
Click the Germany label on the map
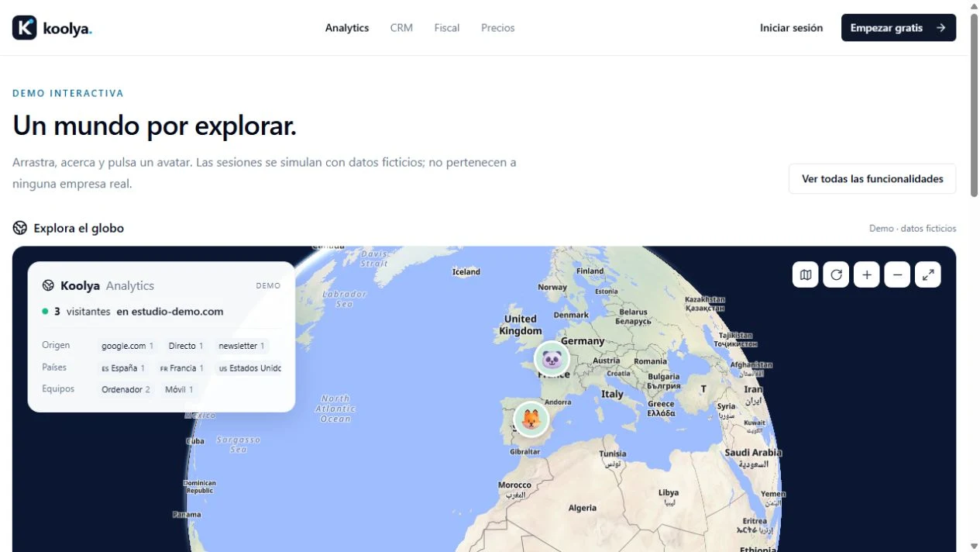coord(583,341)
